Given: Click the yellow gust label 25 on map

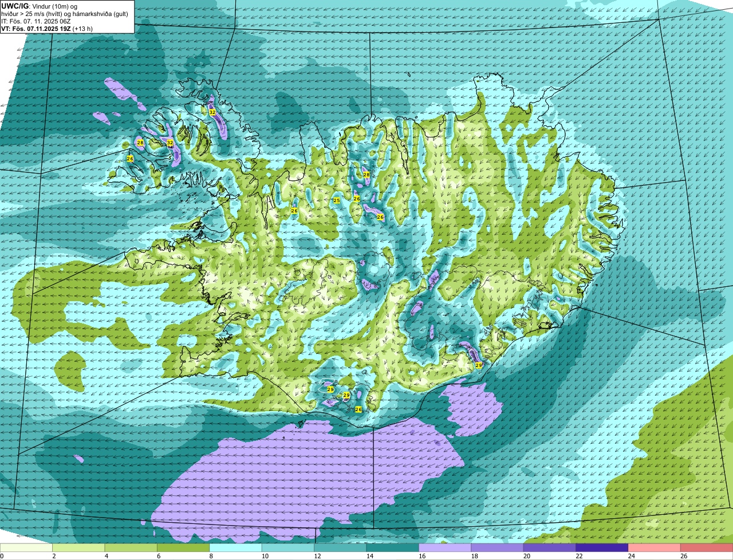Looking at the screenshot, I should pos(337,200).
